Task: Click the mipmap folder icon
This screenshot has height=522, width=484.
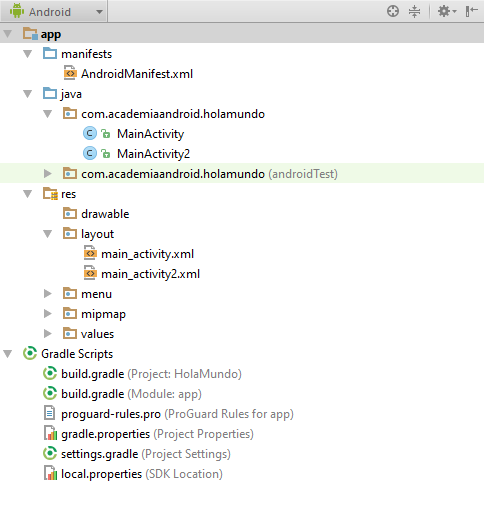Action: tap(70, 313)
